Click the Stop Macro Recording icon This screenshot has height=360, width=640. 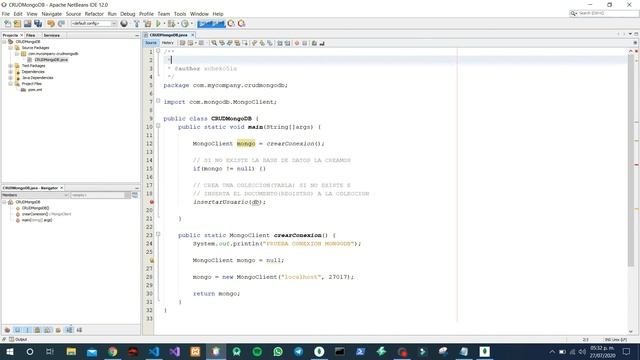[304, 43]
